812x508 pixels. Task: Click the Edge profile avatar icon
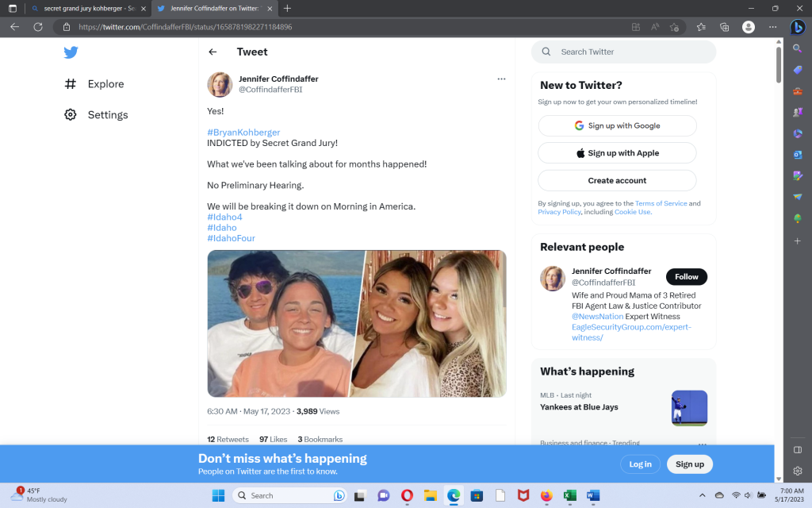[748, 27]
